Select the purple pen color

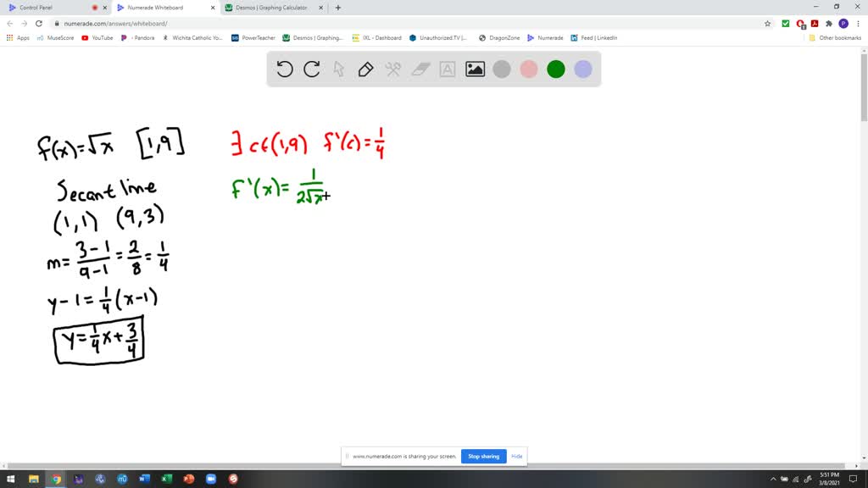point(583,69)
